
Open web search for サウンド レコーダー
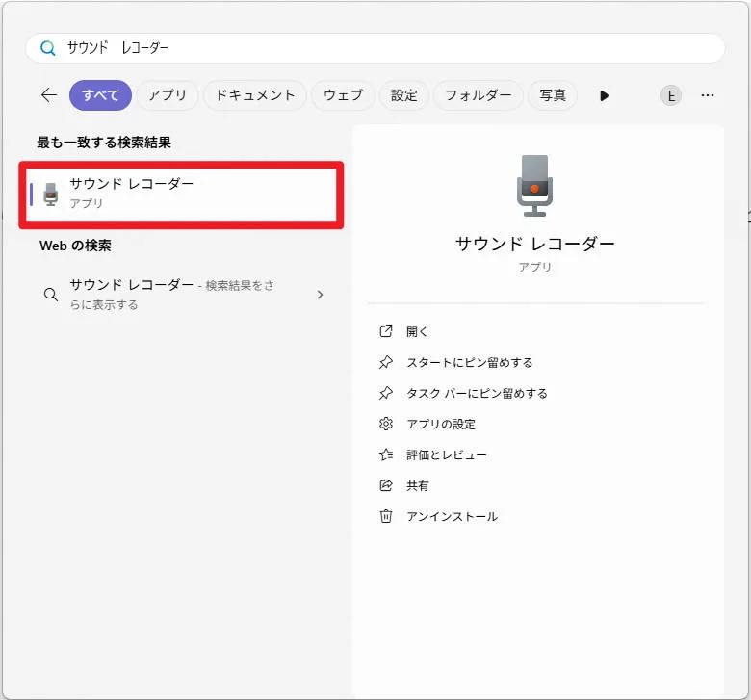pos(181,295)
